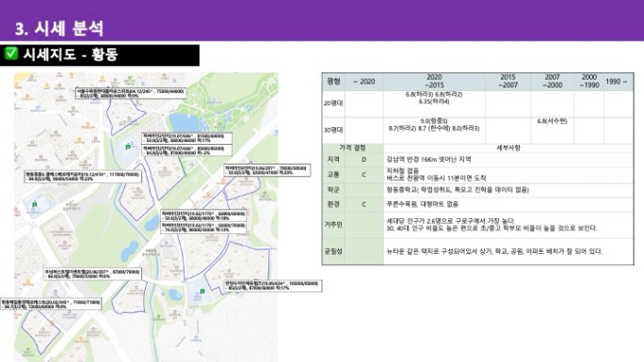644x362 pixels.
Task: Click the map label with '105000/88000'
Action: (273, 285)
